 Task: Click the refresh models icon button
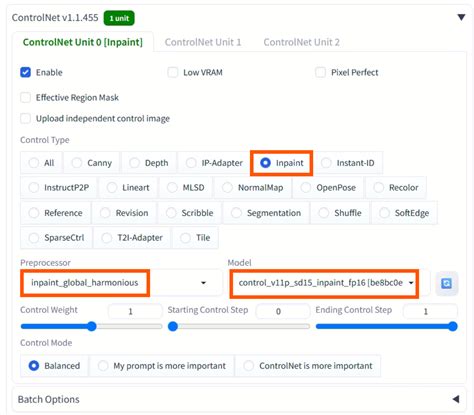[447, 283]
